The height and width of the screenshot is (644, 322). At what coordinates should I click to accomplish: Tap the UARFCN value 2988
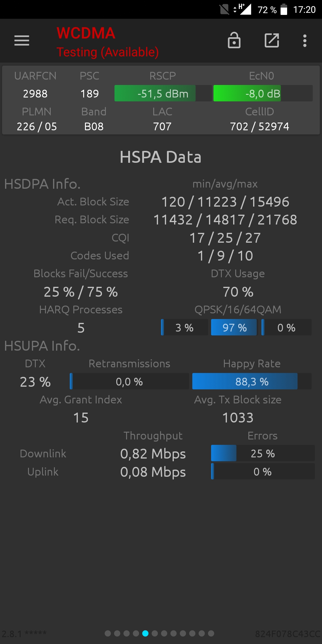35,94
